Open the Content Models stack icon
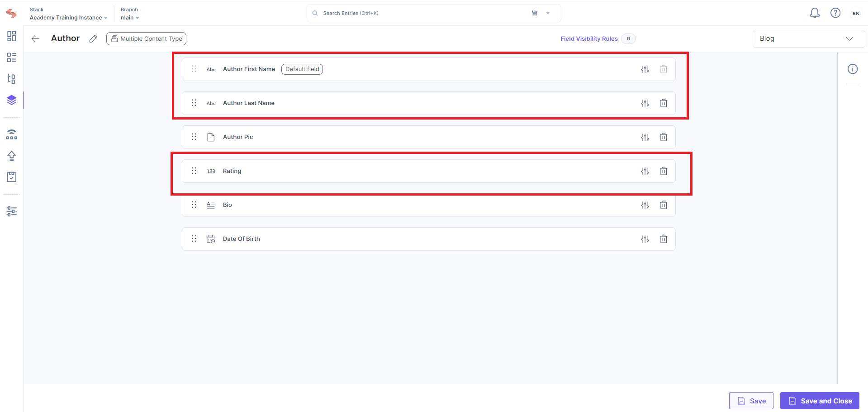 [x=12, y=100]
